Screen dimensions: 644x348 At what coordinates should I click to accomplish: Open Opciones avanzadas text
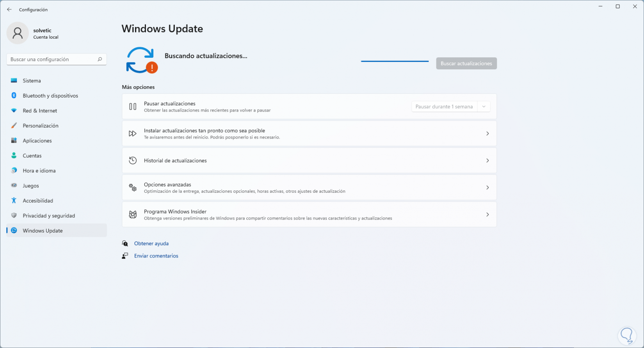(x=167, y=185)
